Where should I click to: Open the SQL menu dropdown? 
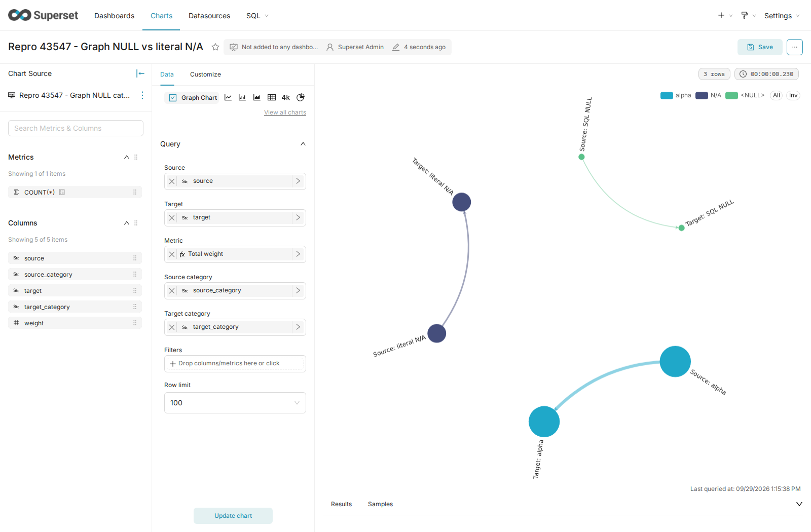click(x=257, y=16)
